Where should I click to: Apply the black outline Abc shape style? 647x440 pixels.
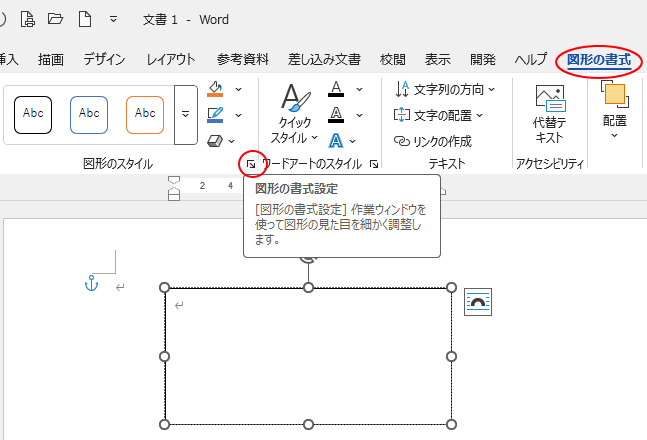coord(33,115)
